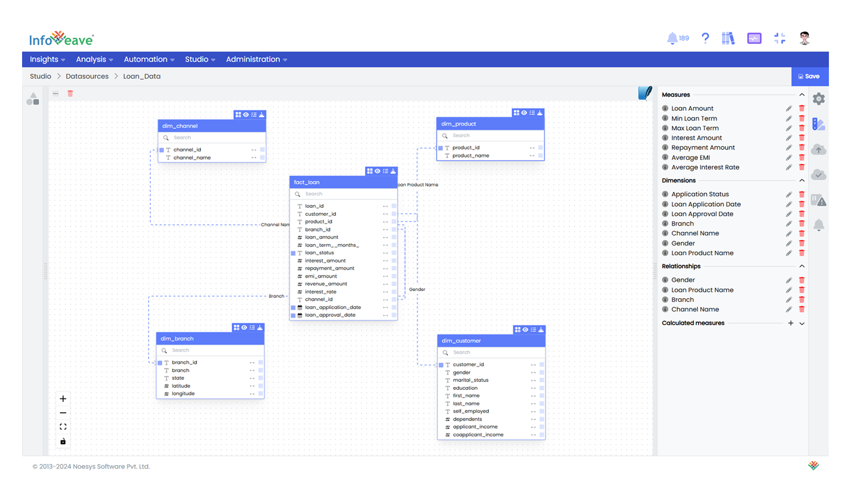Toggle checkbox next to loan_status field
851x504 pixels.
(293, 253)
